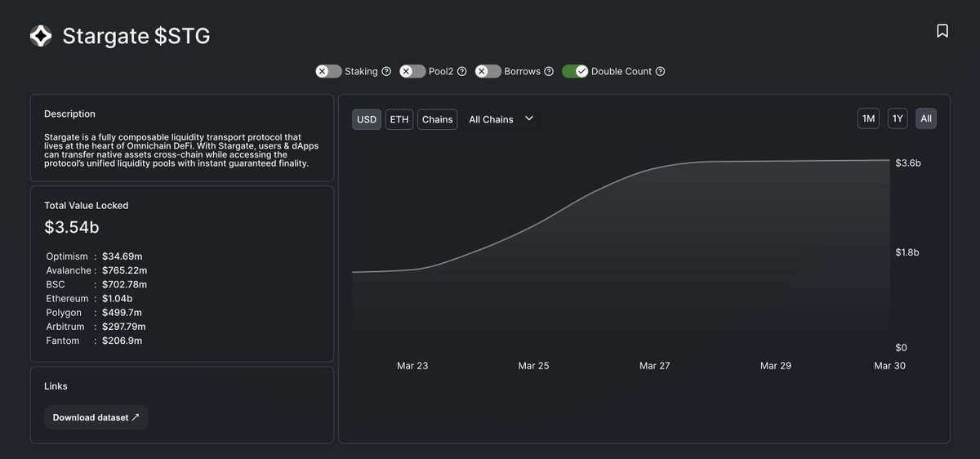Click the Download dataset button

pyautogui.click(x=96, y=417)
